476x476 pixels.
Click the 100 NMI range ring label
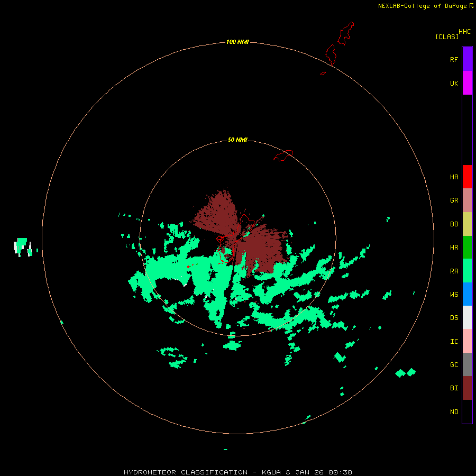(237, 42)
